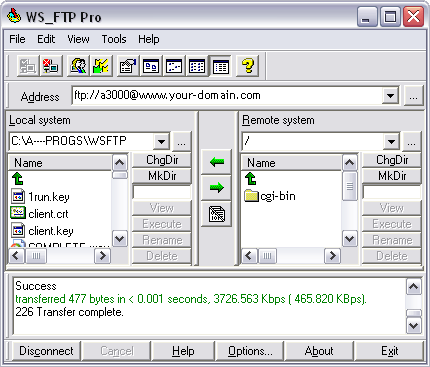Image resolution: width=430 pixels, height=367 pixels.
Task: Click the '226 Transfer complete.' log line
Action: tap(69, 312)
